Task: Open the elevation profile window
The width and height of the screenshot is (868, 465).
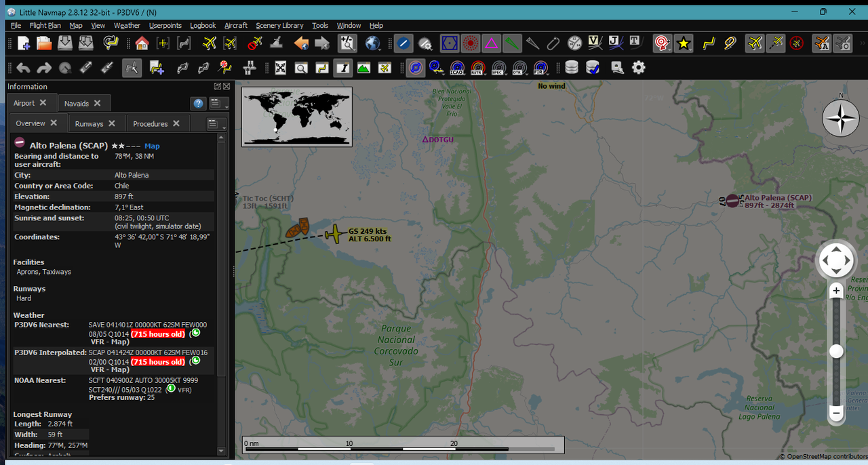Action: [363, 68]
